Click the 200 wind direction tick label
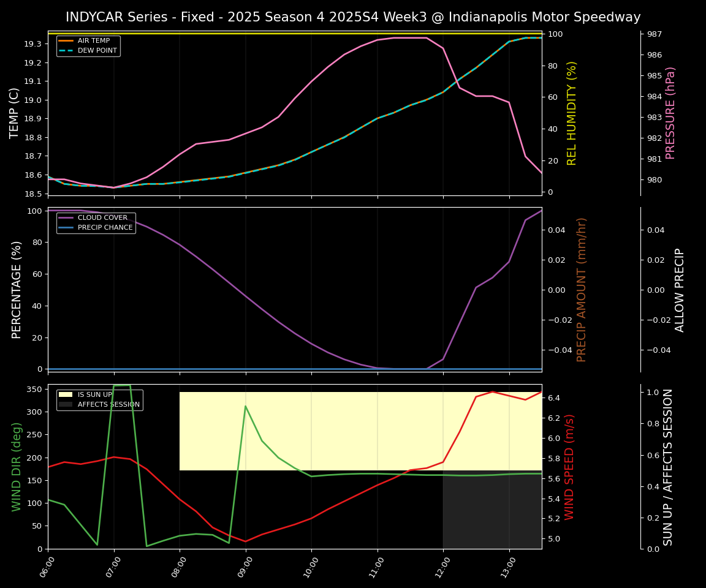 pos(35,458)
